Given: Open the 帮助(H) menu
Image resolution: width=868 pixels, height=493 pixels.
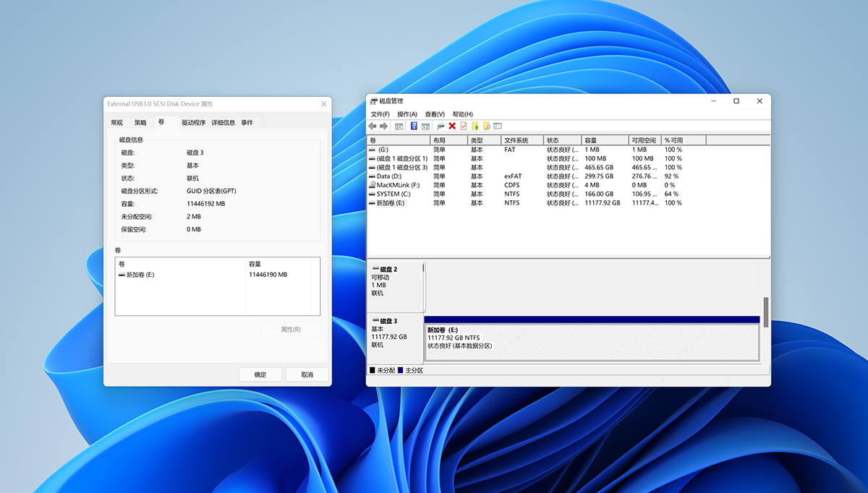Looking at the screenshot, I should [x=462, y=114].
